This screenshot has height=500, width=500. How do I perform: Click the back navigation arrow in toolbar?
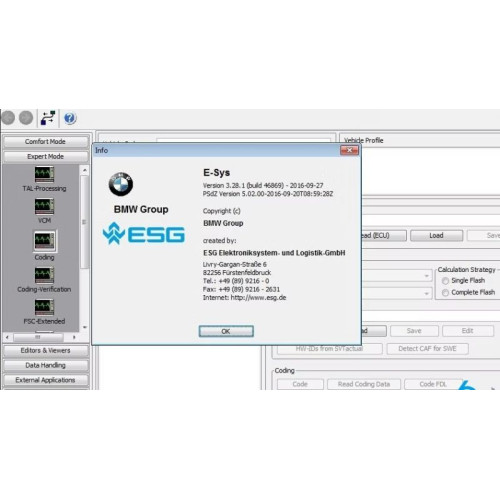coord(8,118)
